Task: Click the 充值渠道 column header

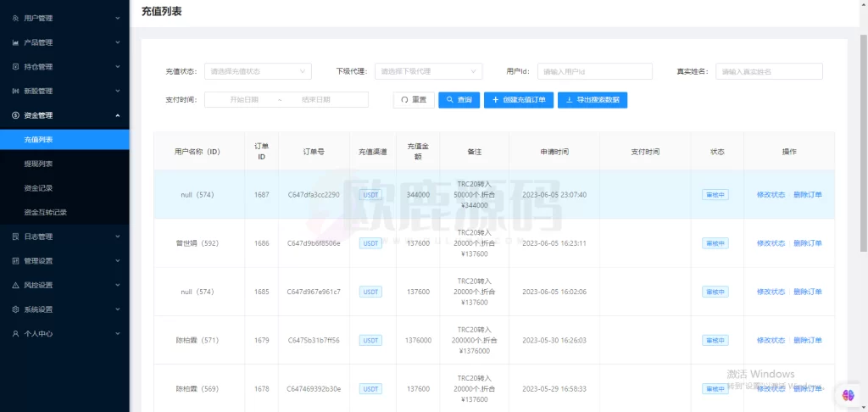Action: point(373,152)
